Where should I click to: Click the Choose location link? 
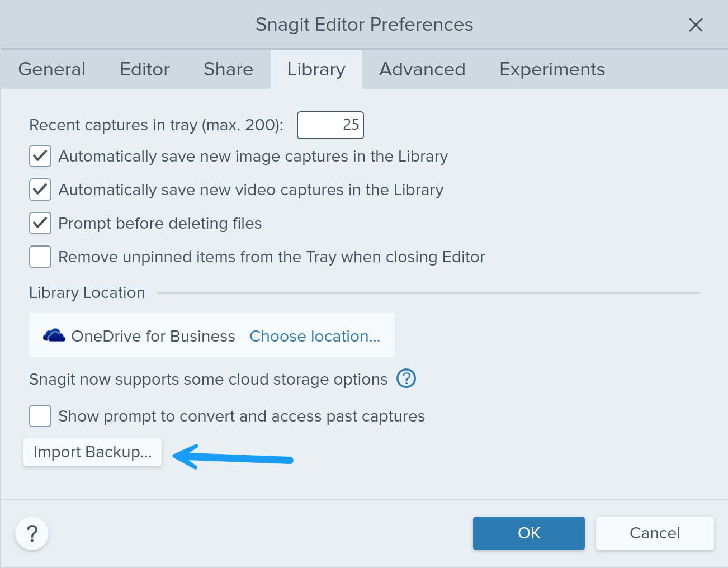[x=315, y=336]
